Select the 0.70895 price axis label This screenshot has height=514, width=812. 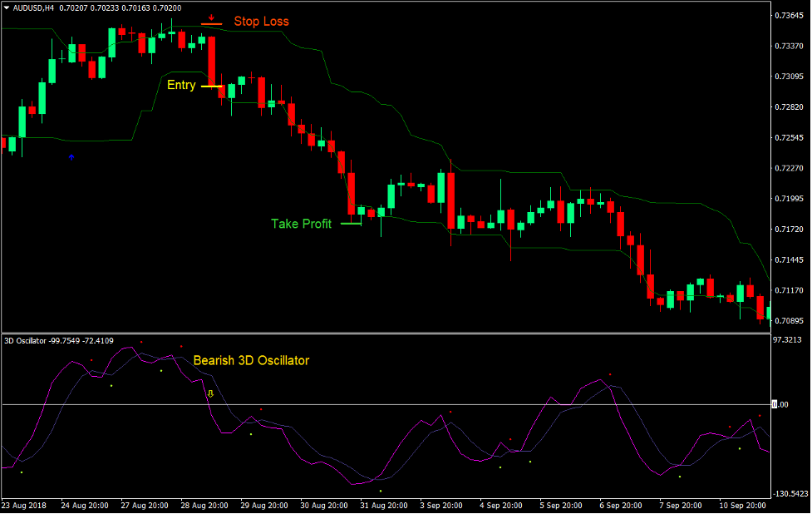point(789,321)
